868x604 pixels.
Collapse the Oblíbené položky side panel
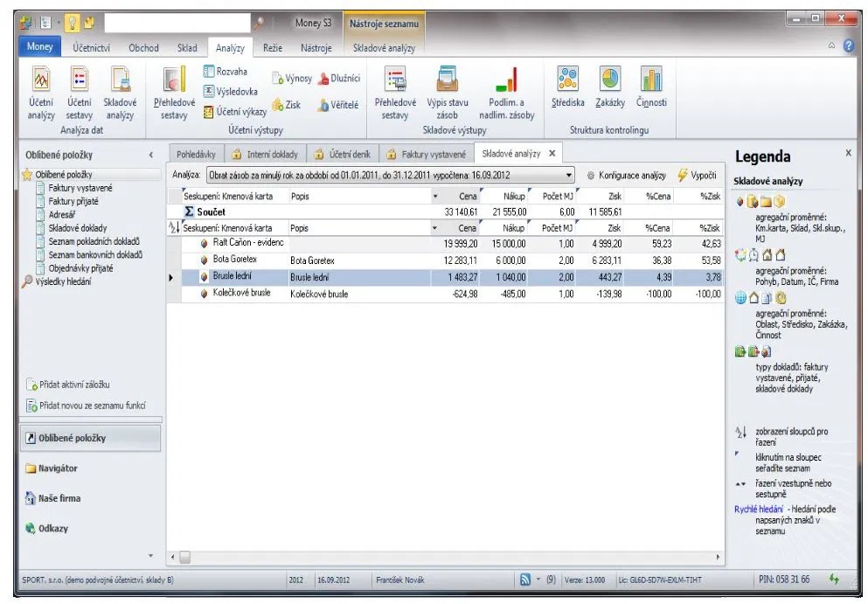[x=150, y=155]
